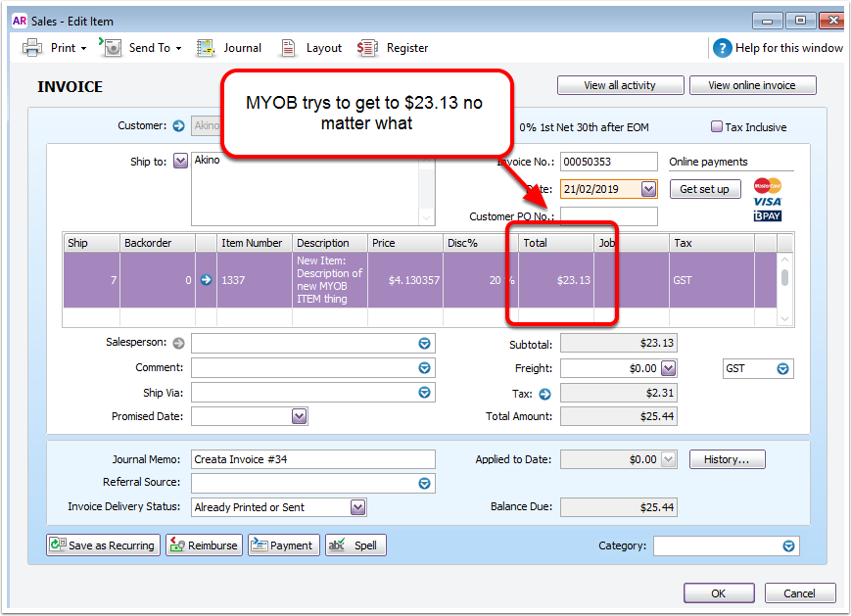Image resolution: width=851 pixels, height=616 pixels.
Task: Click the Reimburse button
Action: tap(204, 545)
